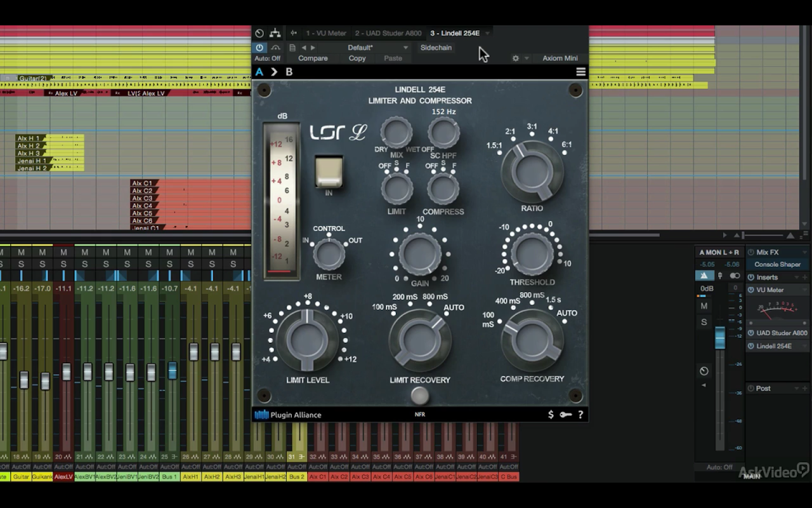Click the settings gear icon
Viewport: 812px width, 508px height.
click(516, 58)
